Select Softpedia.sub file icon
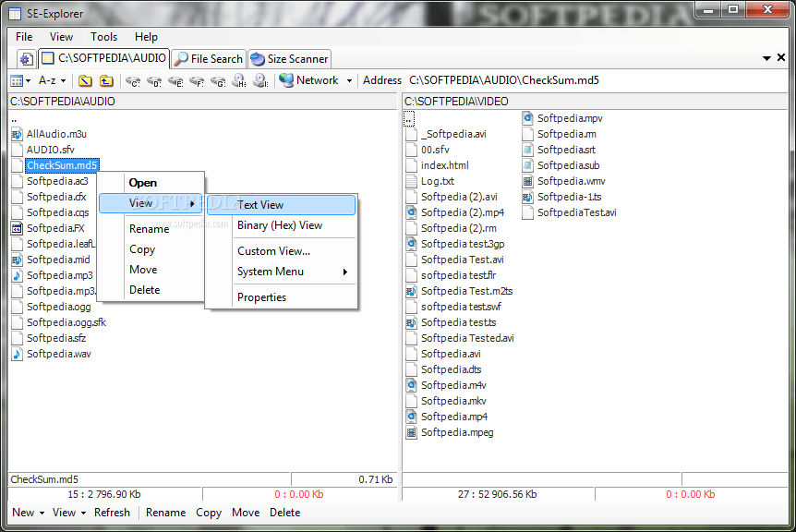The height and width of the screenshot is (532, 796). click(x=527, y=165)
